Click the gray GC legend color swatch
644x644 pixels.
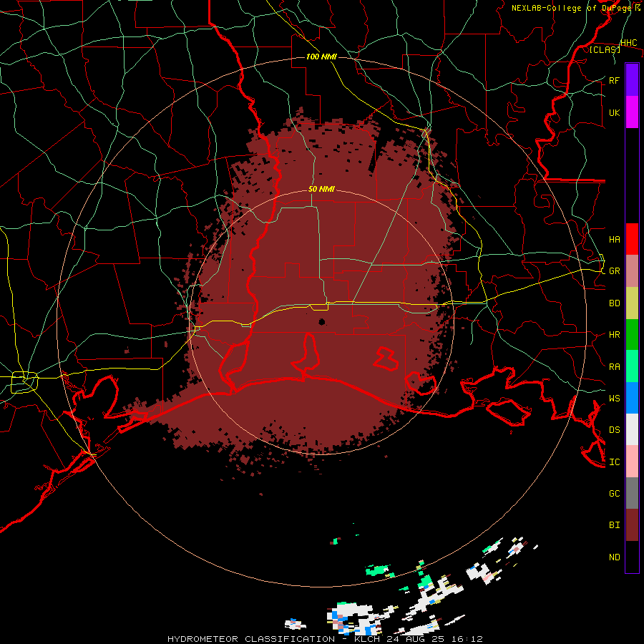click(632, 493)
